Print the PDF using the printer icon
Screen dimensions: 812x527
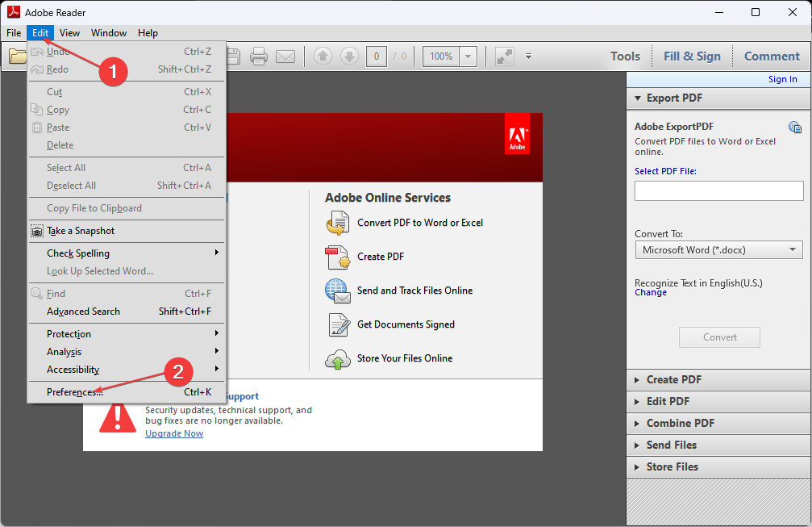[x=258, y=56]
